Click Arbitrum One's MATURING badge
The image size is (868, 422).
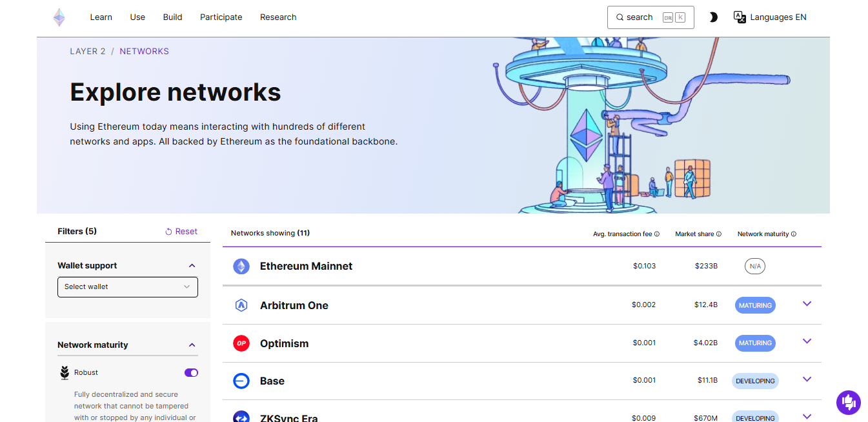[x=755, y=305]
